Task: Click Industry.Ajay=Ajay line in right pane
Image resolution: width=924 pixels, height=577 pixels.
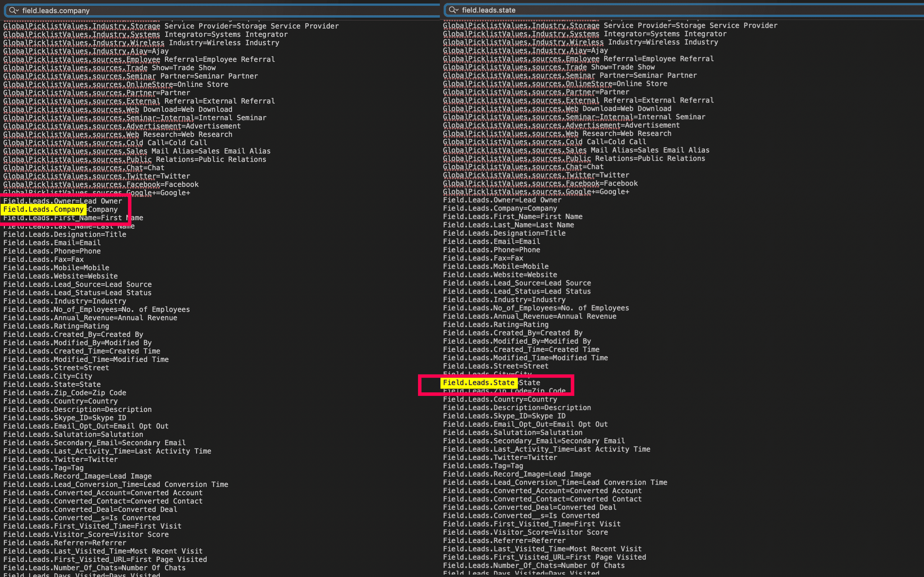Action: 525,50
